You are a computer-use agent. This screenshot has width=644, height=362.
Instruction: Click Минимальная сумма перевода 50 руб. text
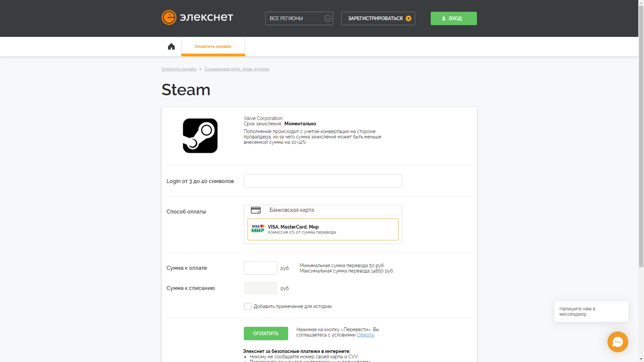click(x=342, y=265)
